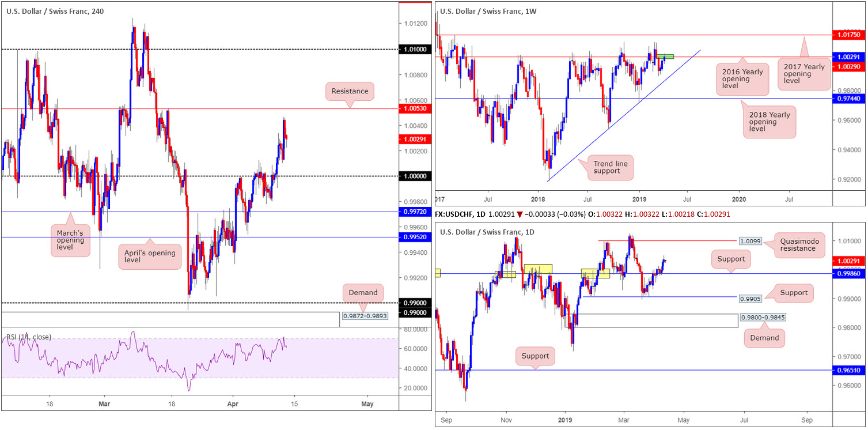Screen dimensions: 868x430
Task: Click the 2016 Yearly opening level callout
Action: (741, 80)
